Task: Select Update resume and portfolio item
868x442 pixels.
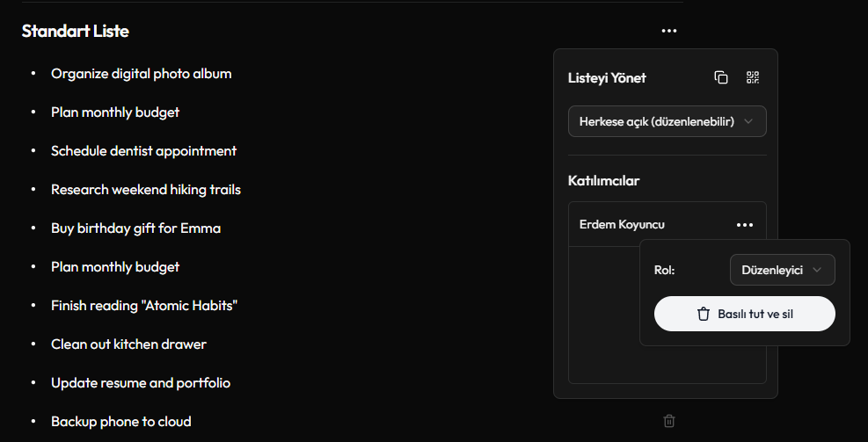Action: tap(141, 383)
